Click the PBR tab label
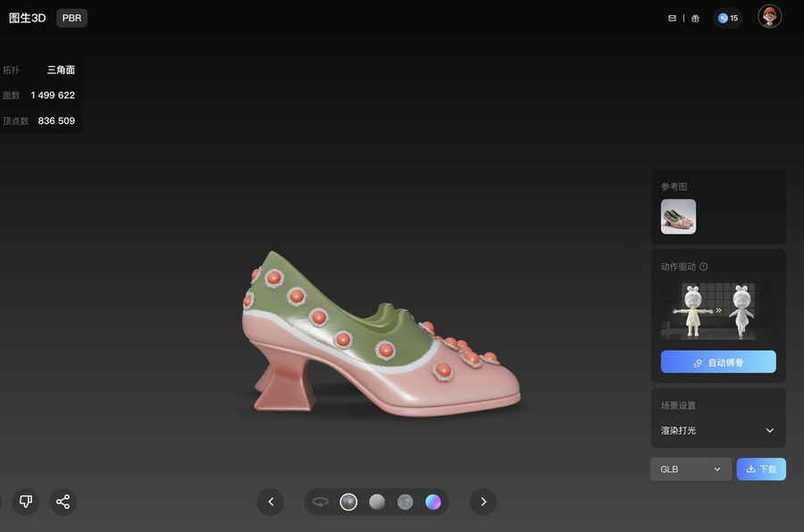This screenshot has height=532, width=804. (x=71, y=18)
